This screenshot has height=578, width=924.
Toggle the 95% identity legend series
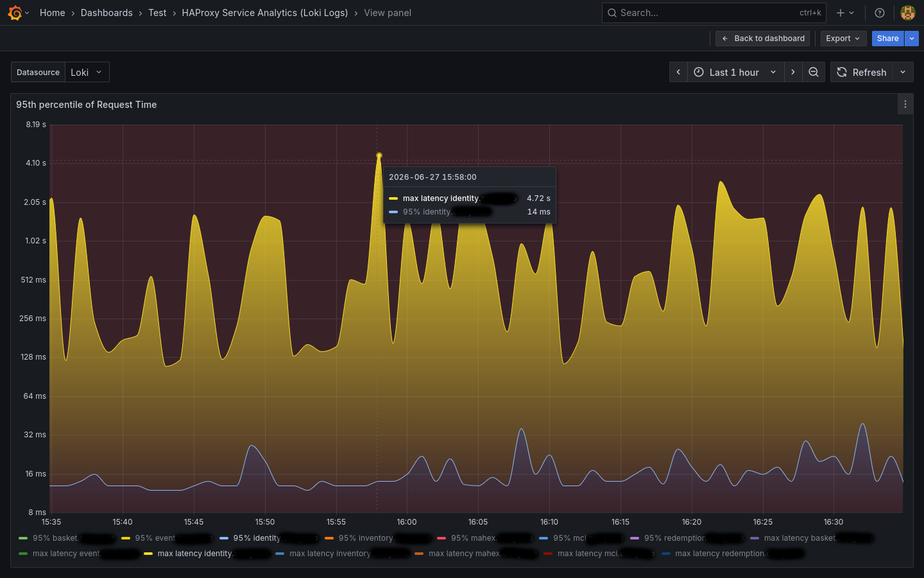[257, 538]
